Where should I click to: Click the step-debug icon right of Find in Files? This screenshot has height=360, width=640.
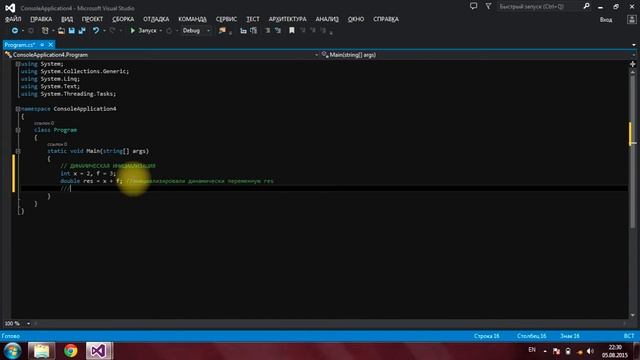tap(243, 31)
